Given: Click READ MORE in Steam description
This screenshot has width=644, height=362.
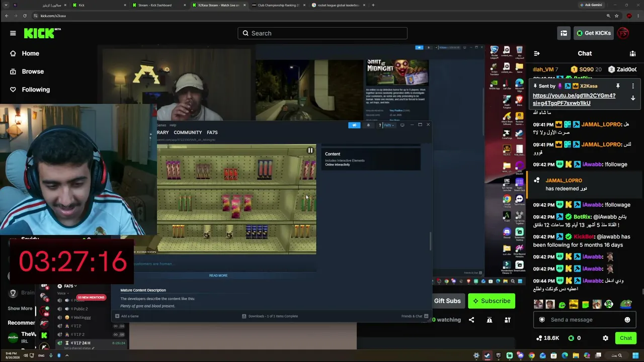Looking at the screenshot, I should pyautogui.click(x=218, y=276).
